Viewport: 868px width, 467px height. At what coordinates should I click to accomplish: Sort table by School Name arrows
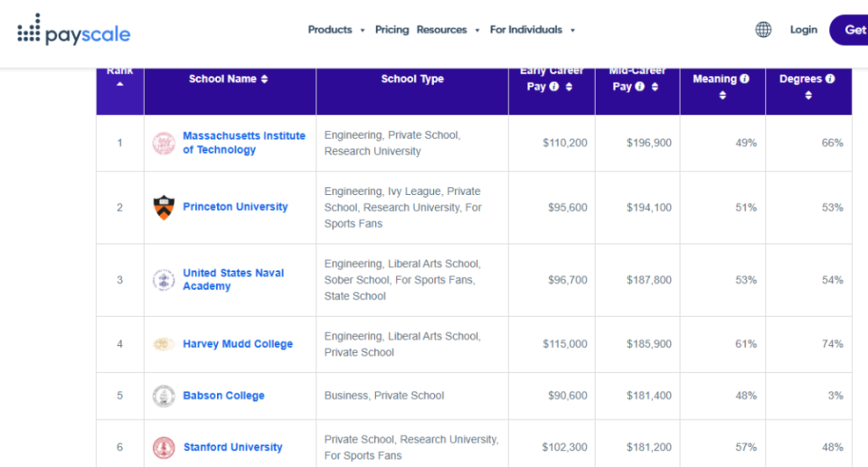point(264,79)
